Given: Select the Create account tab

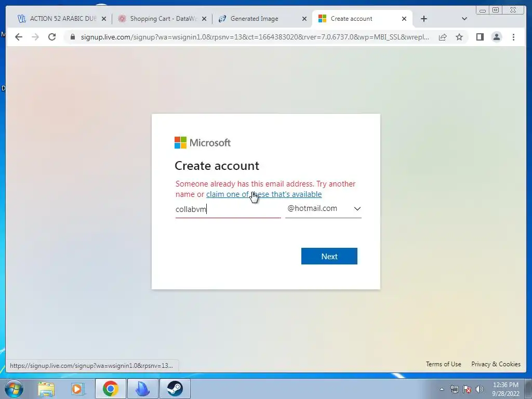Looking at the screenshot, I should 362,19.
